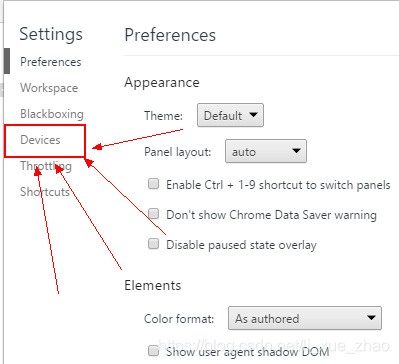Check Disable paused state overlay
Viewport: 399px width, 364px height.
tap(153, 244)
